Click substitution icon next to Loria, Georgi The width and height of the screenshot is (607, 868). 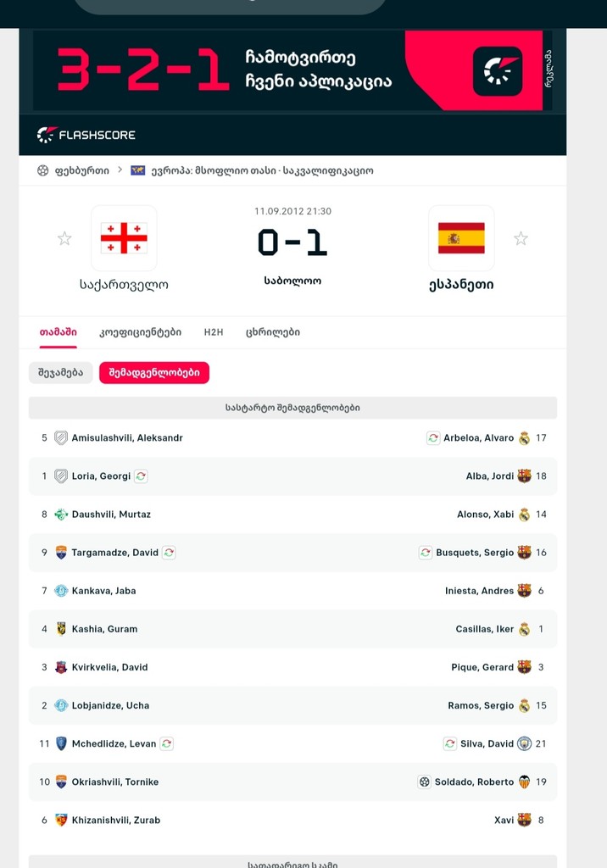point(141,476)
